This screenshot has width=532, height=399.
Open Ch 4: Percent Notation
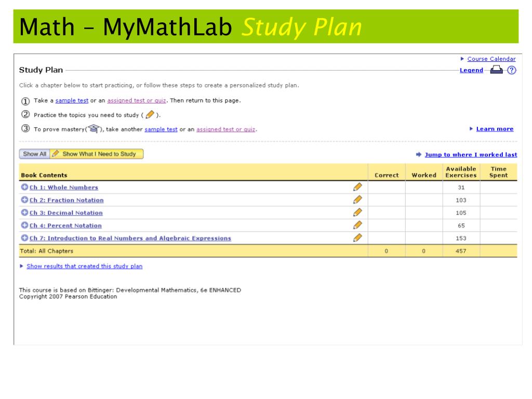[x=65, y=225]
